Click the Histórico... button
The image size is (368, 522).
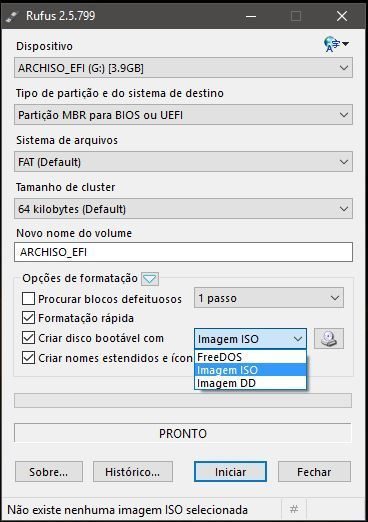click(133, 472)
